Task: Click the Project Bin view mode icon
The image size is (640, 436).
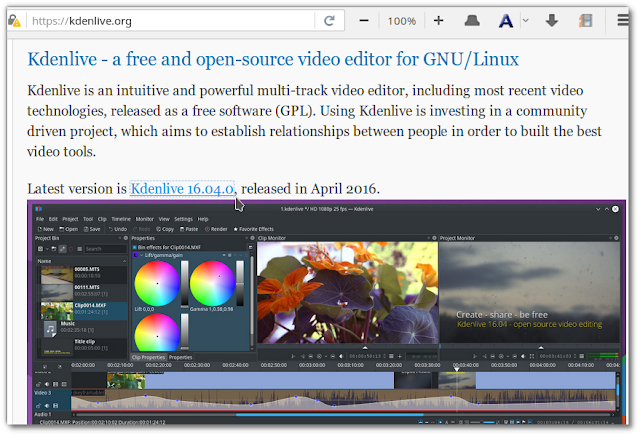Action: pyautogui.click(x=80, y=249)
